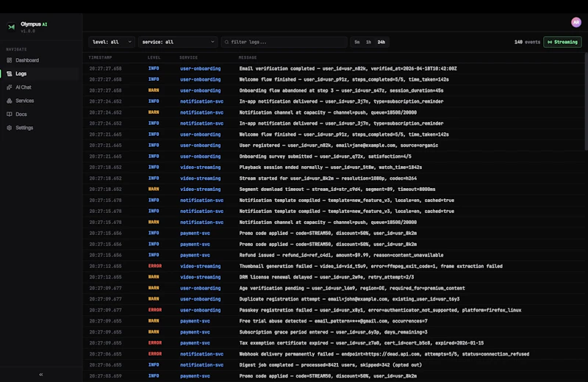Click the SERVICE column header
588x382 pixels.
coord(189,57)
